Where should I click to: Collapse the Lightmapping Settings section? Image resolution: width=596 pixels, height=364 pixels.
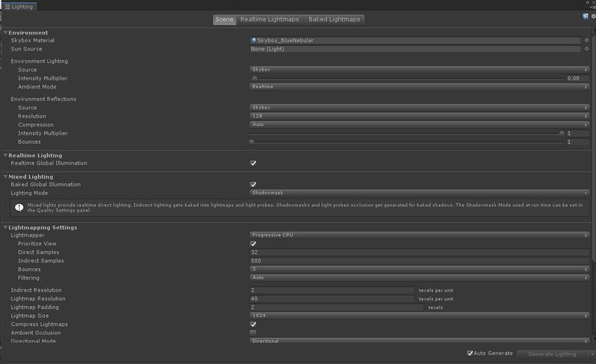click(x=6, y=227)
